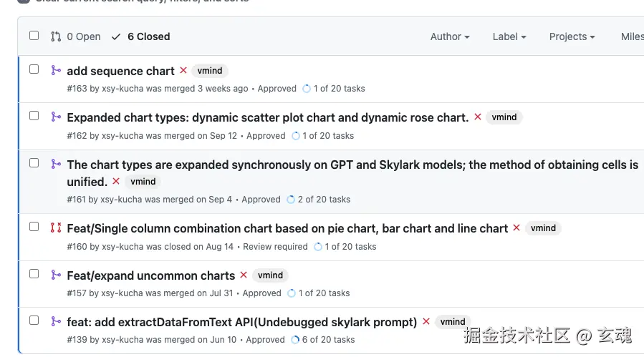Check the select all pull requests checkbox

pyautogui.click(x=34, y=36)
